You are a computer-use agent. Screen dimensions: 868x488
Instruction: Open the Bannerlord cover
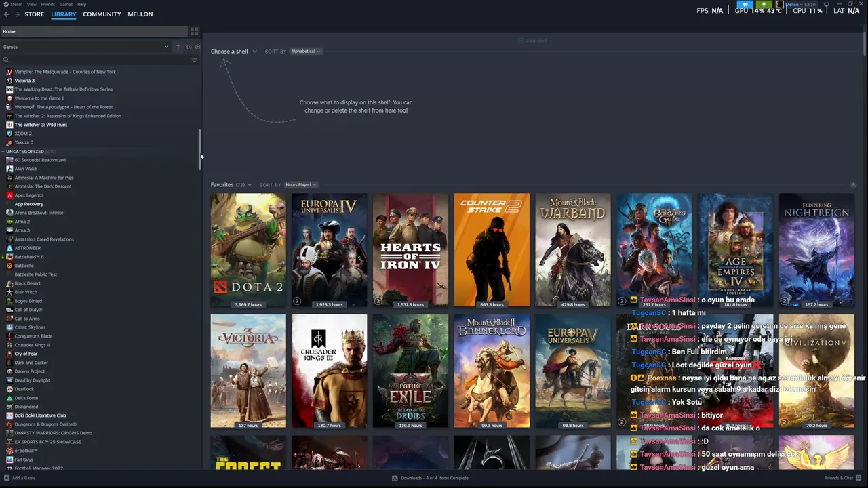(x=492, y=371)
